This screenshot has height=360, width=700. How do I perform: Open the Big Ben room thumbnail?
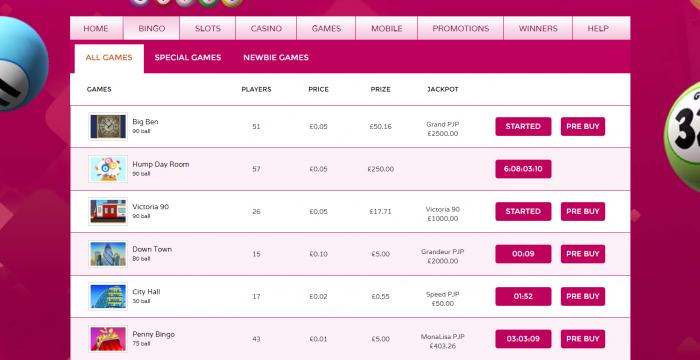tap(108, 126)
